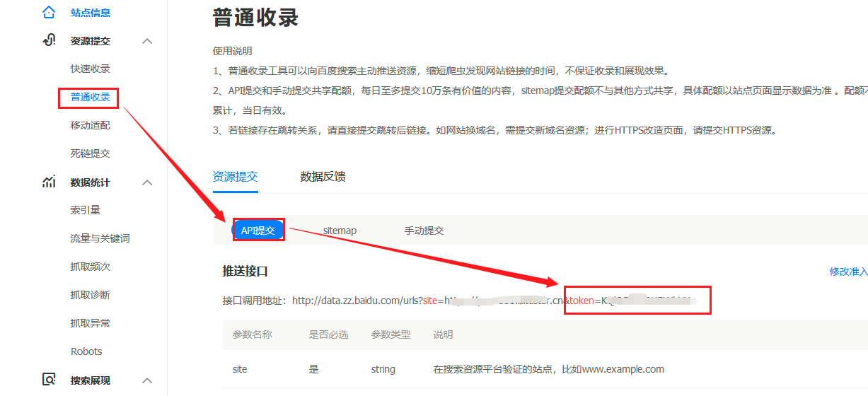Collapse the 数据统计 section chevron
Screen dimensions: 868x396
(x=147, y=182)
